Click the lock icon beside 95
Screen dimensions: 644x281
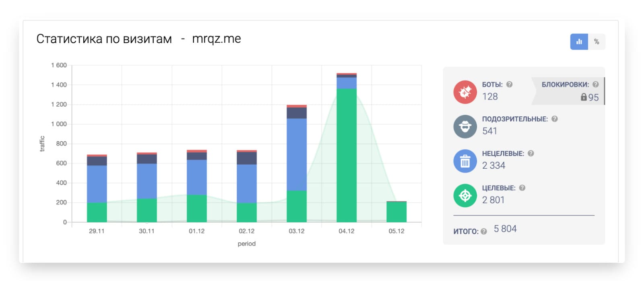[584, 97]
